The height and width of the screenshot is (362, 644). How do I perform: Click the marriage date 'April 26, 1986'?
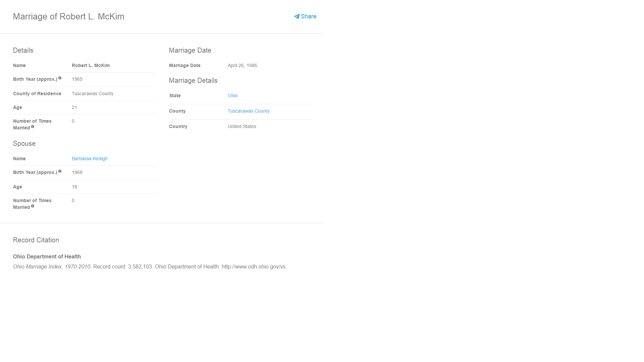(x=243, y=65)
